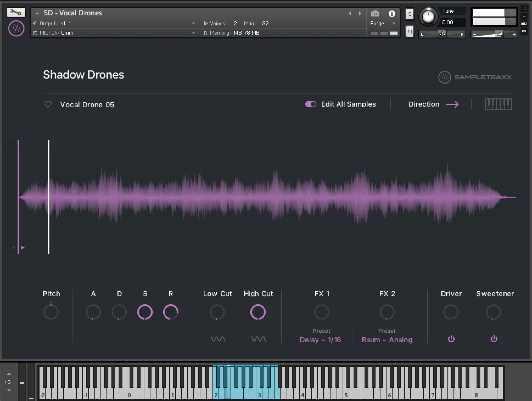Viewport: 532px width, 401px height.
Task: Open the instrument info icon
Action: click(392, 13)
